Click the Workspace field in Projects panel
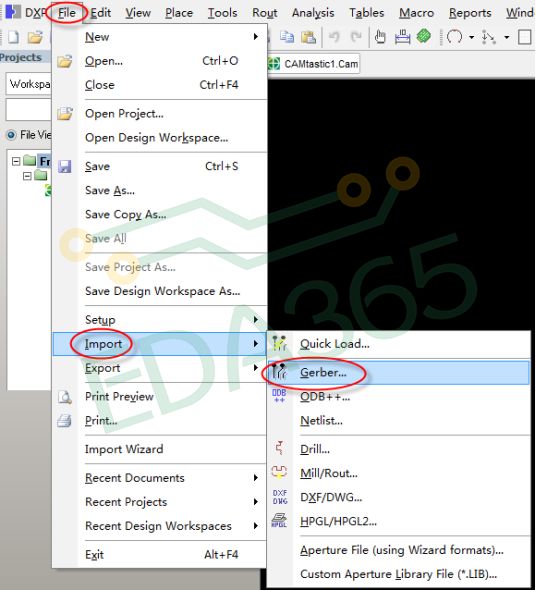 click(29, 84)
